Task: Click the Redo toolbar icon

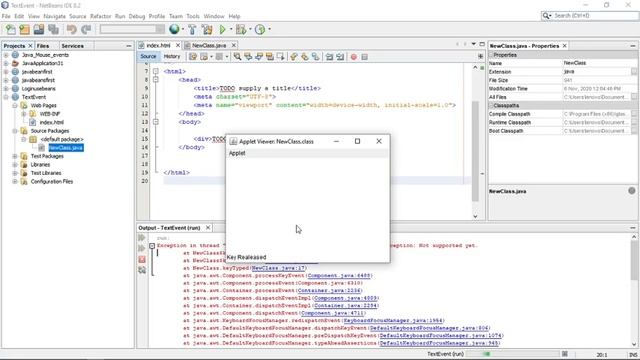Action: tap(86, 29)
